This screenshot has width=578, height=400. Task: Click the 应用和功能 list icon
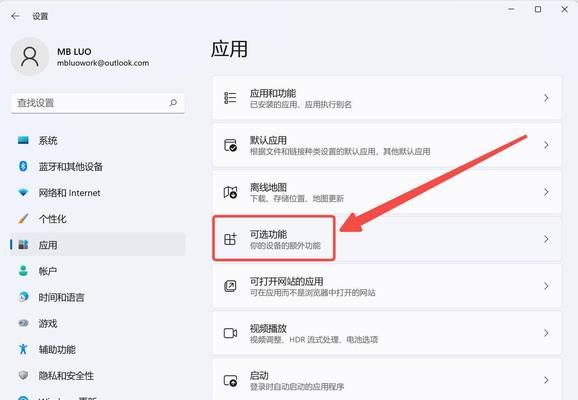(230, 98)
